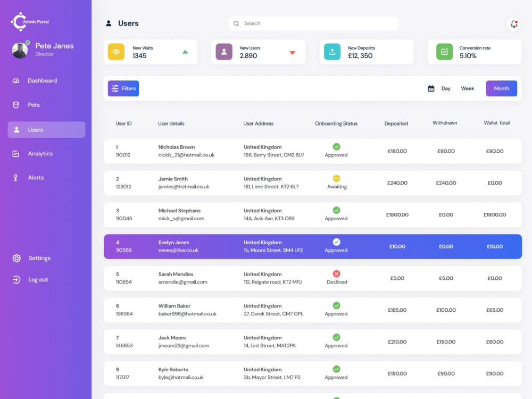Switch time range to Week
This screenshot has width=532, height=399.
(467, 88)
